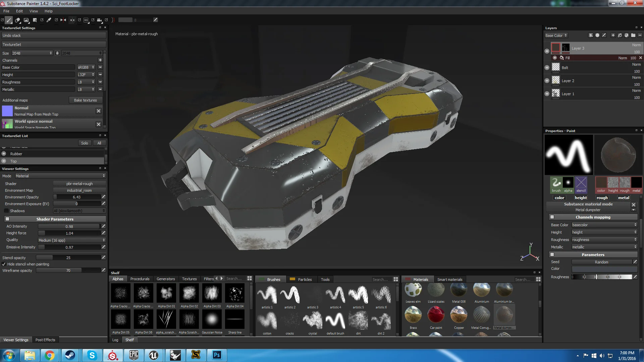Click the camera view icon in toolbar
The height and width of the screenshot is (362, 644).
(99, 20)
